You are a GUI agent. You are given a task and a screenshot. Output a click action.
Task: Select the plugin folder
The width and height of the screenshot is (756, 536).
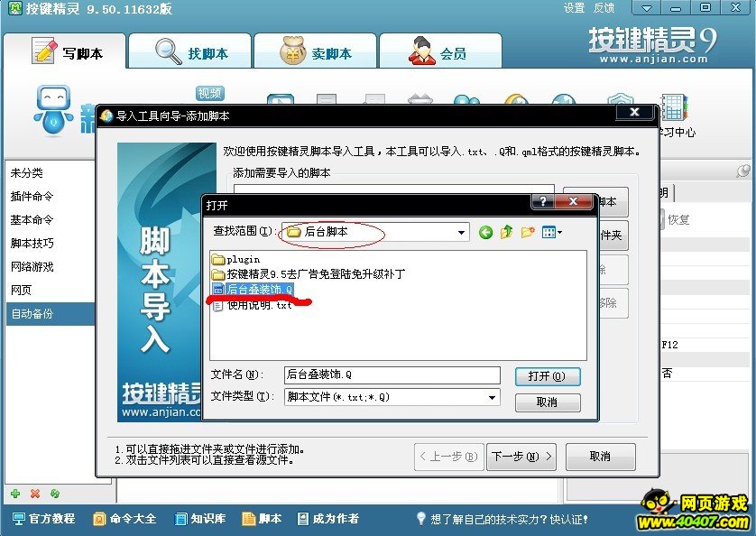[235, 260]
